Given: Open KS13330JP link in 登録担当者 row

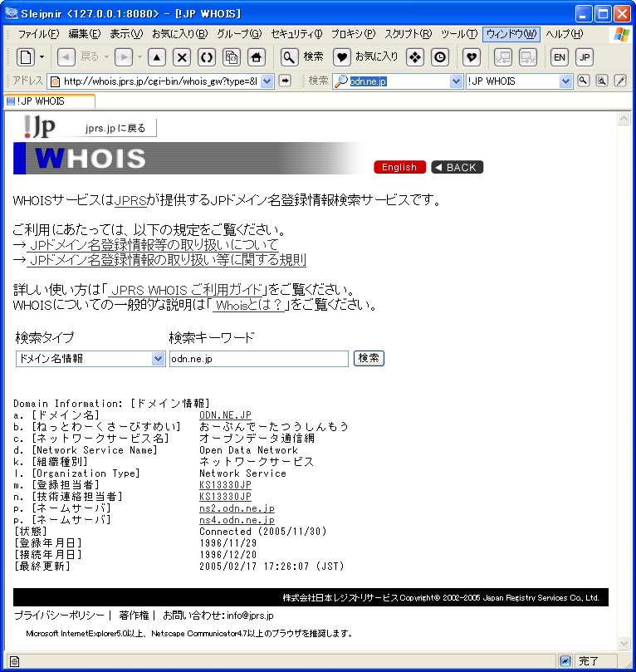Looking at the screenshot, I should (225, 485).
